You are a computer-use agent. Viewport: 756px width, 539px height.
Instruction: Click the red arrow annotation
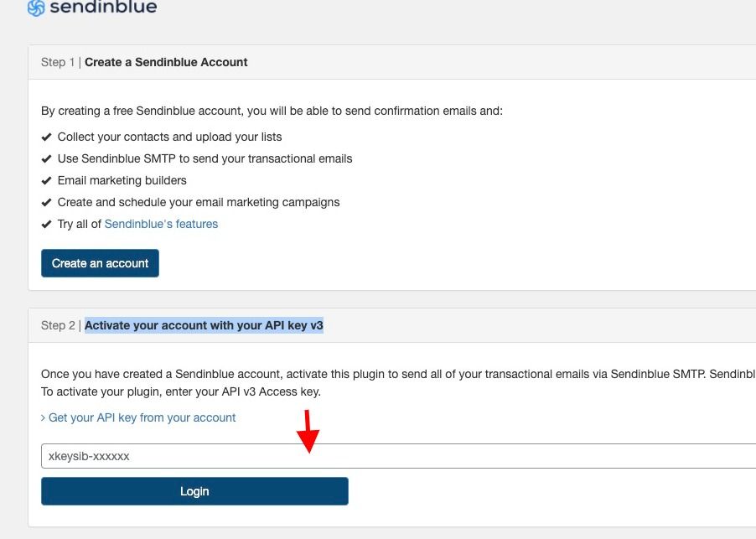tap(308, 432)
